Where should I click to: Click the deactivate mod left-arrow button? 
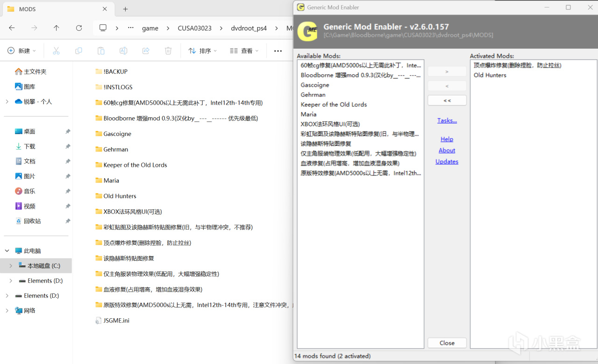point(447,86)
